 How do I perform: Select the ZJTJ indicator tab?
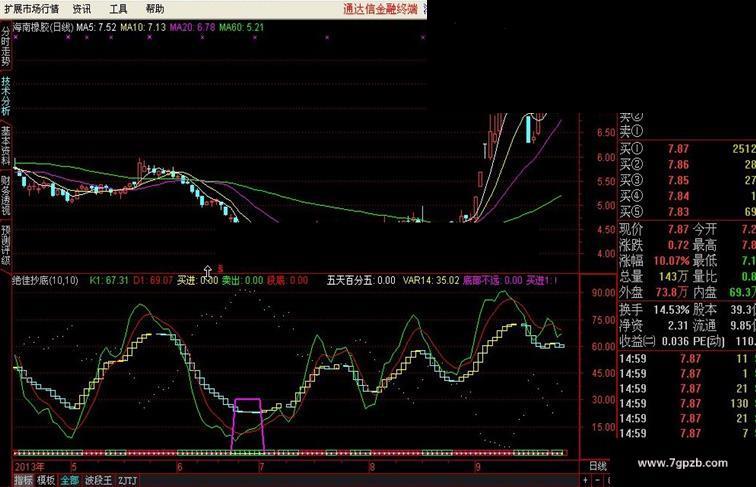[127, 481]
